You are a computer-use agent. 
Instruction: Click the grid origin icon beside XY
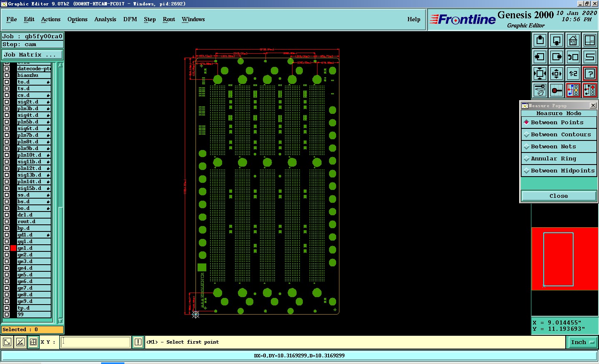tap(33, 342)
